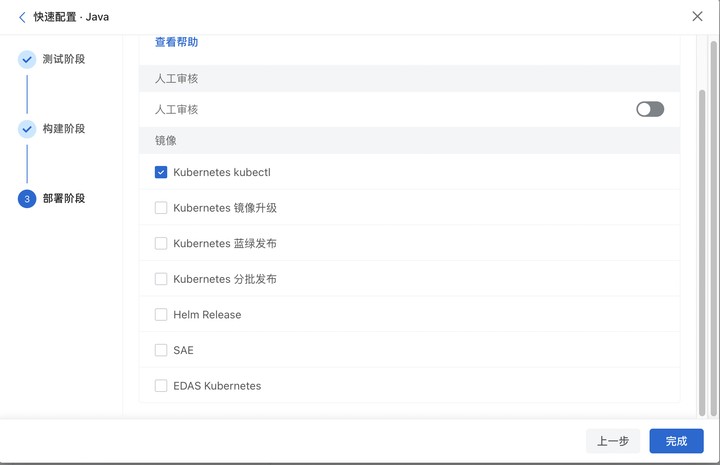This screenshot has height=465, width=720.
Task: Click the 人工审核 section header
Action: click(x=409, y=78)
